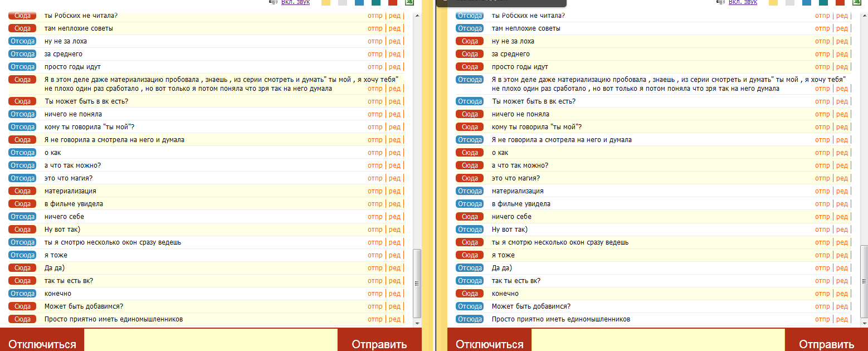Select message 'а что так можно?' in left chat
This screenshot has height=351, width=868.
[x=72, y=165]
